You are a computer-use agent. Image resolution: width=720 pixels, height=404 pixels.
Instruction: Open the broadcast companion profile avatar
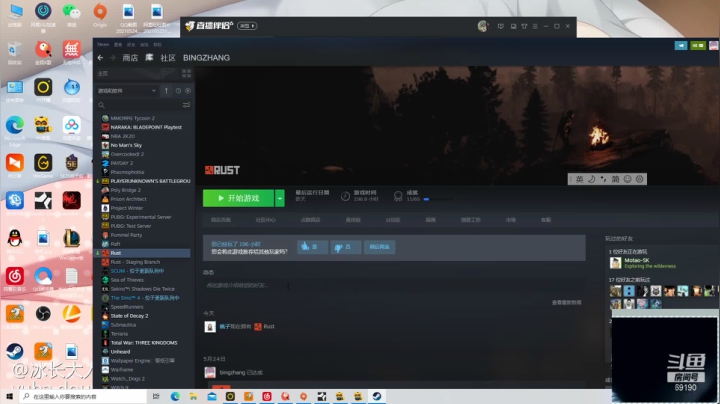[483, 26]
